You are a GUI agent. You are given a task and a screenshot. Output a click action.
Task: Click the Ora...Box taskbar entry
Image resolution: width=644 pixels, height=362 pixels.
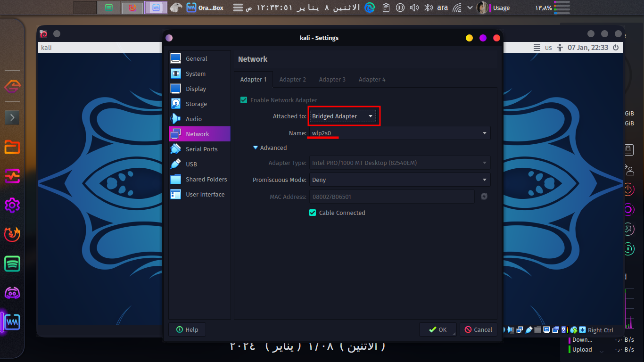coord(205,8)
